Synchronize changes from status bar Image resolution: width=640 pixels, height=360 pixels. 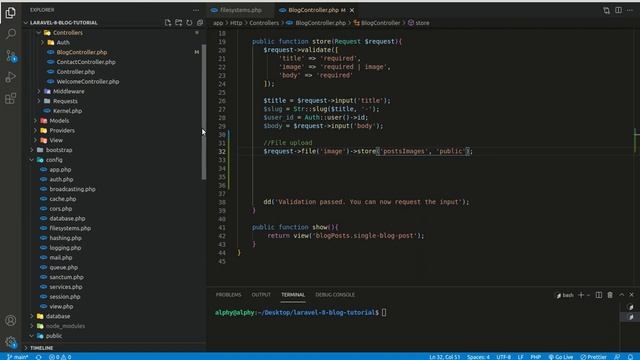point(38,357)
